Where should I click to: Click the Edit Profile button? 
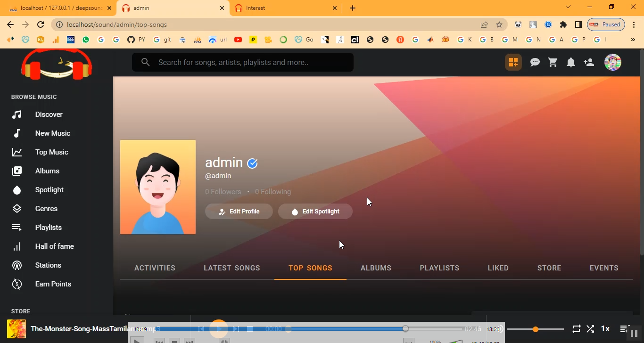pos(239,212)
